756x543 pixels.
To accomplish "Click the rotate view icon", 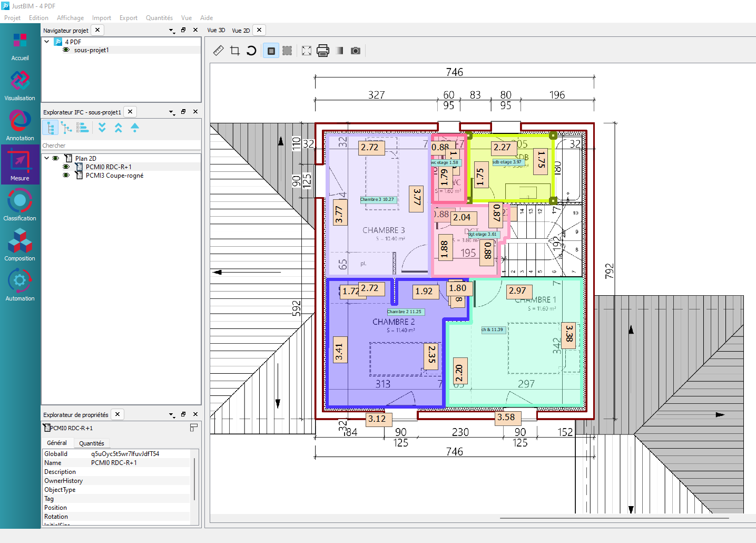I will (x=251, y=51).
